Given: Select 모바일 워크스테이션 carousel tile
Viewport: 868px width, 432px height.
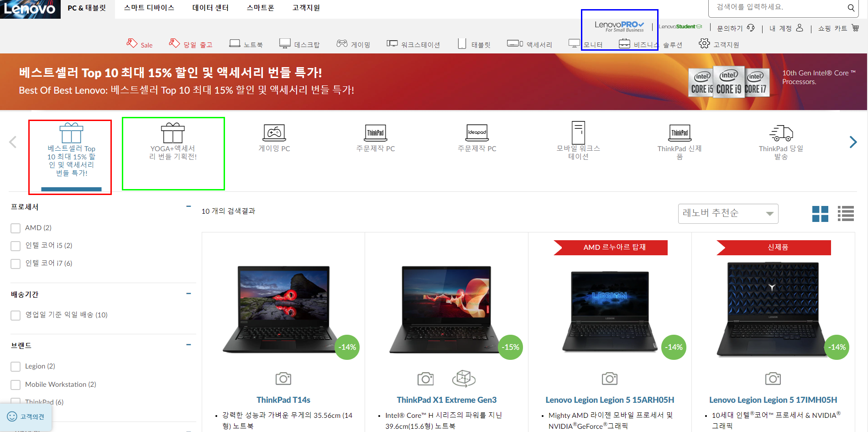Looking at the screenshot, I should [x=578, y=141].
